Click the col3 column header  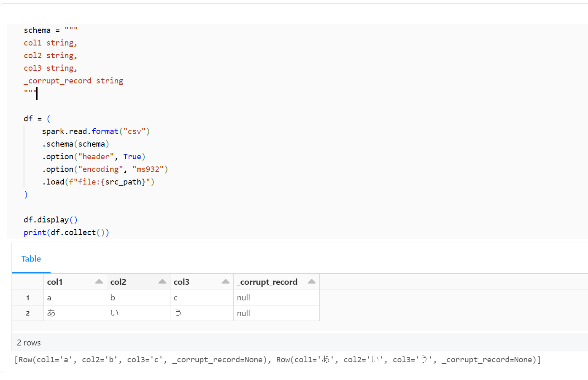coord(202,281)
